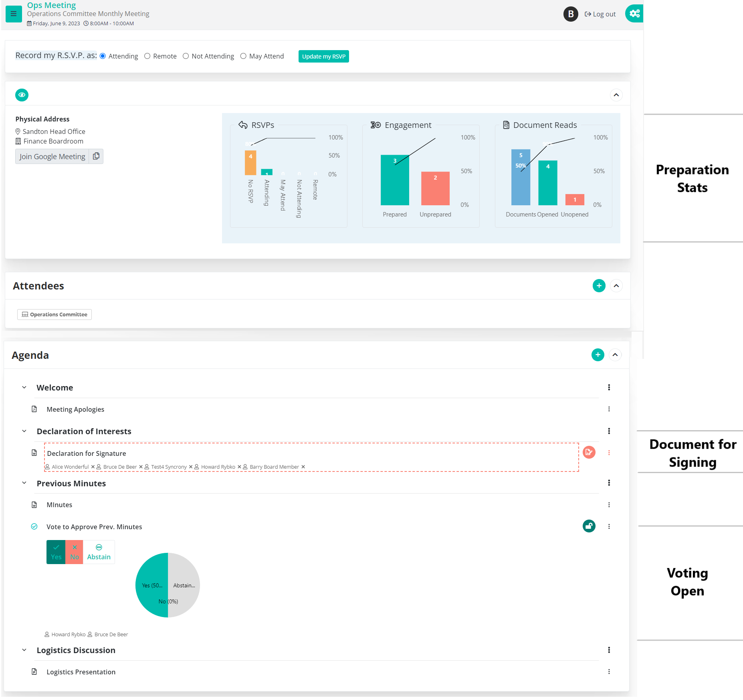Viewport: 743px width, 700px height.
Task: Select the Attending RSVP option
Action: [103, 56]
